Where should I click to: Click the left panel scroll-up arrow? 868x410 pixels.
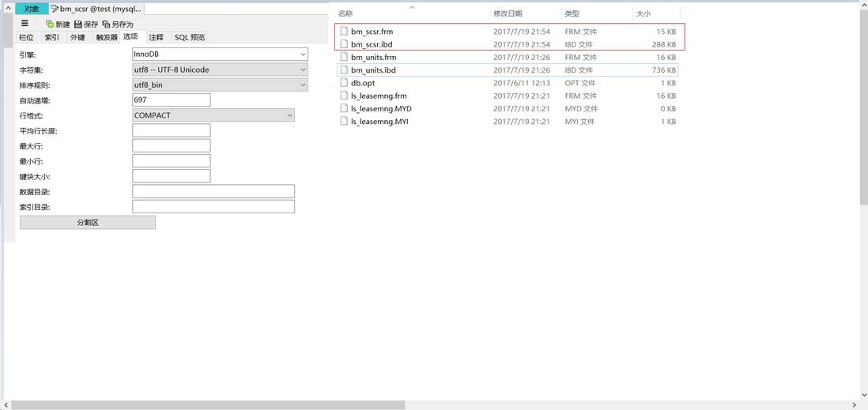pos(8,8)
